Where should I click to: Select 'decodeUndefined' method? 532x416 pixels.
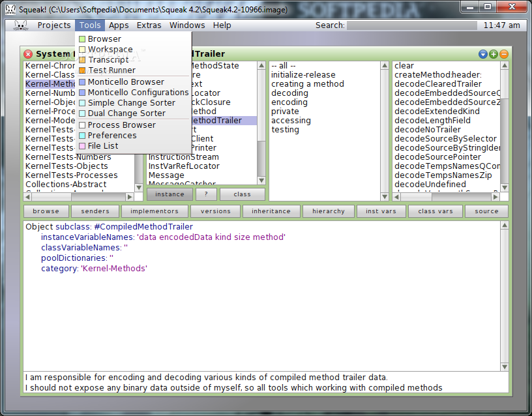pyautogui.click(x=430, y=185)
